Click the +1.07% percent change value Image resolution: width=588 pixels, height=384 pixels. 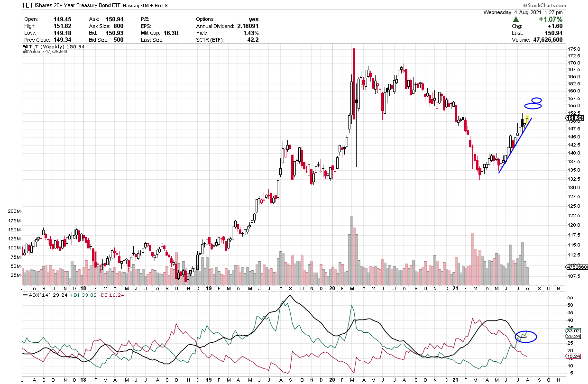(x=550, y=19)
